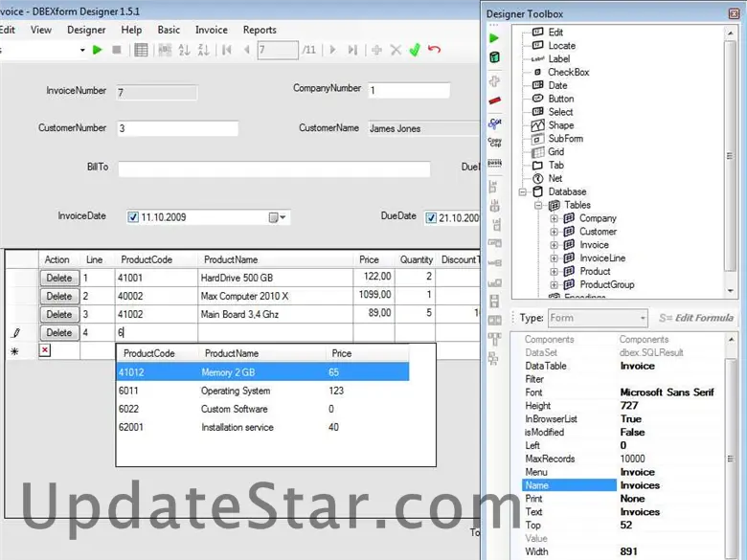
Task: Sort descending with the Z-A icon
Action: tap(203, 50)
